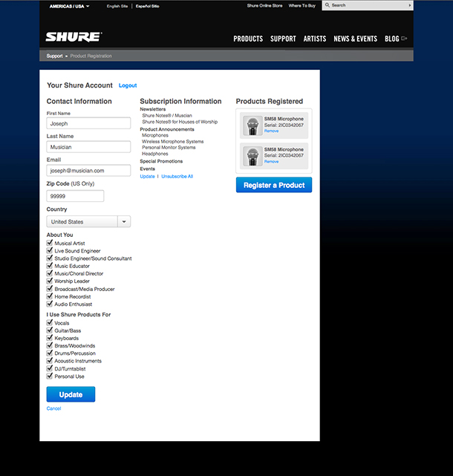
Task: Click the search submit arrow
Action: click(410, 5)
